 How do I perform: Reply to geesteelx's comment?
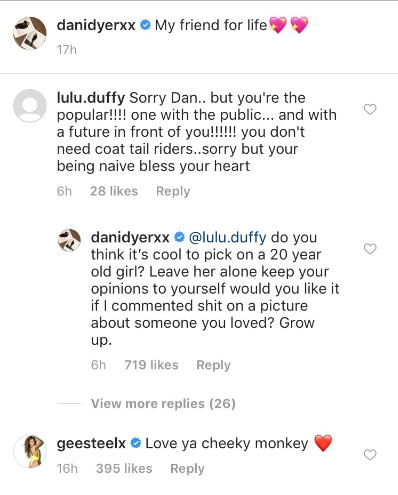[187, 469]
